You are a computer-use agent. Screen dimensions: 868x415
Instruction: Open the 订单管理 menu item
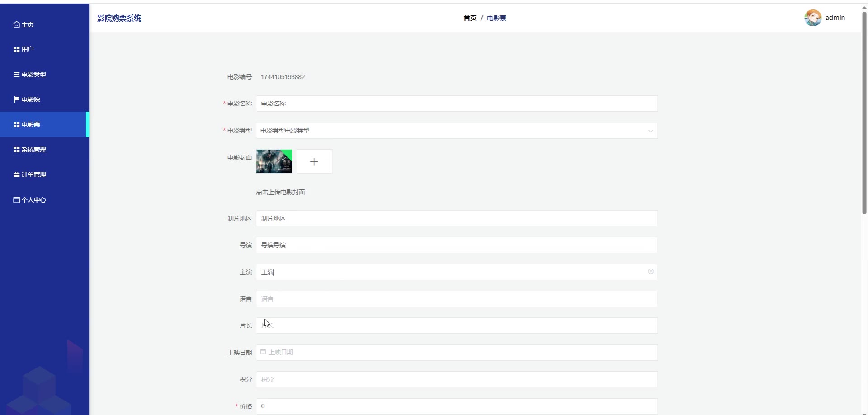(44, 174)
